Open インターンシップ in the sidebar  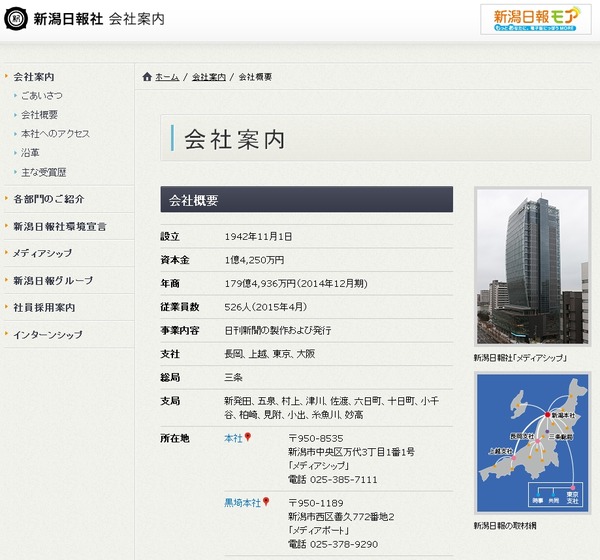point(48,335)
